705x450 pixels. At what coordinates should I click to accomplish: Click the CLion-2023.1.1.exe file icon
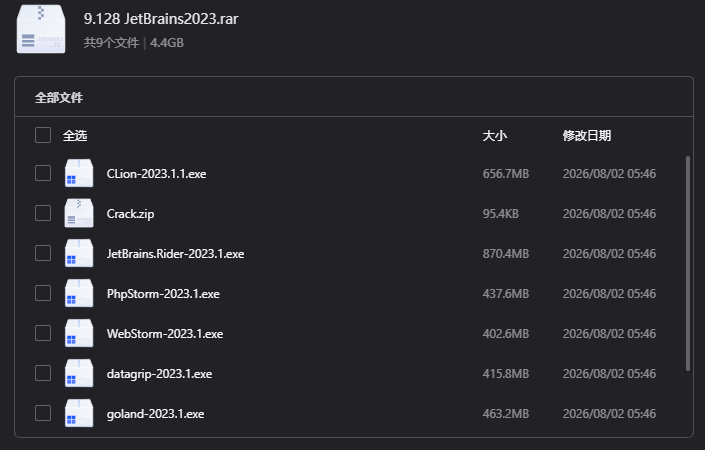[79, 173]
